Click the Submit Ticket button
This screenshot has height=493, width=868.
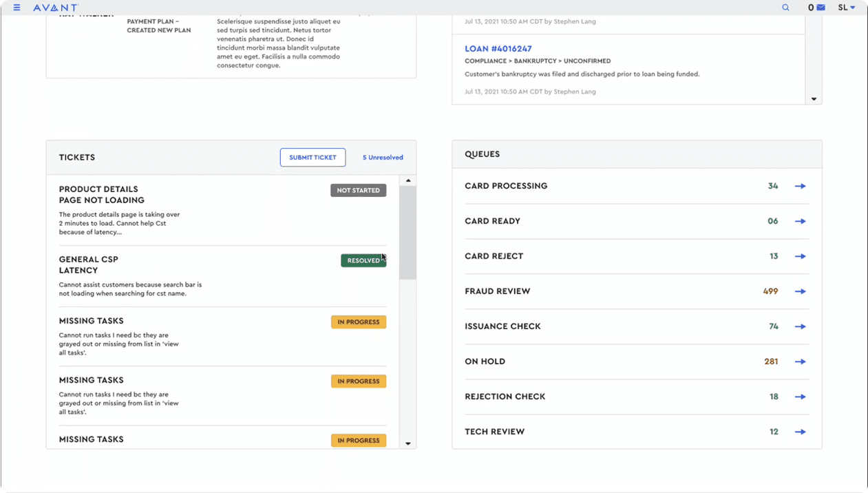coord(313,157)
